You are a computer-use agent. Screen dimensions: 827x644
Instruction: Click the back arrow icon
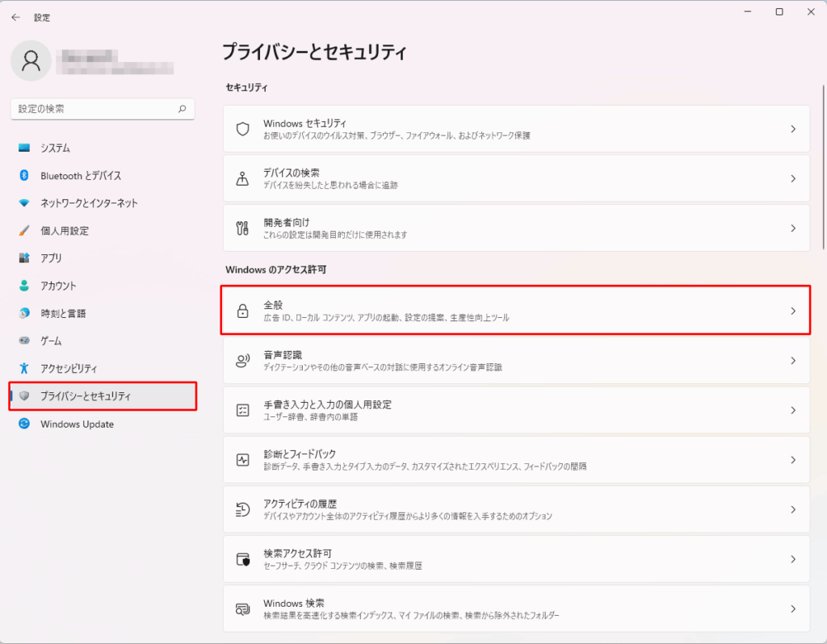(16, 18)
